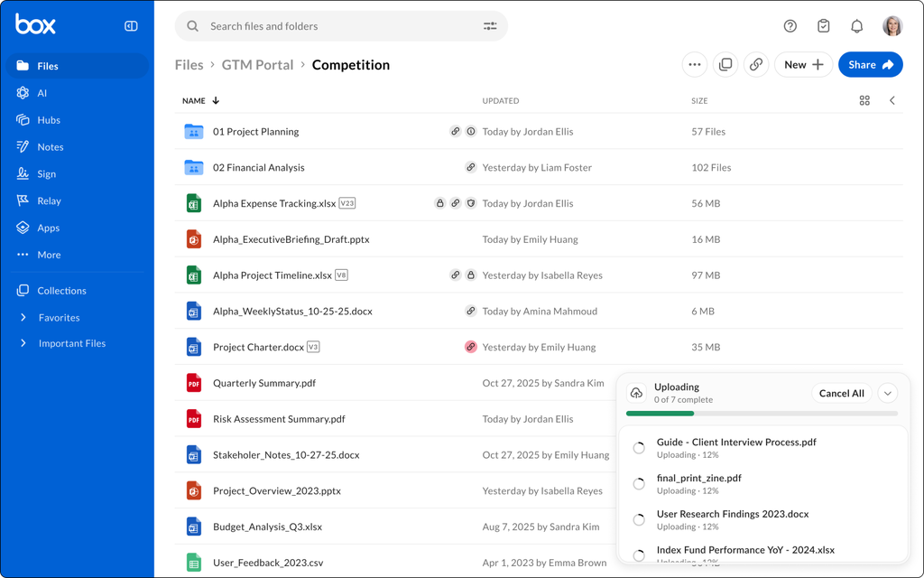Toggle the Name column sort arrow
Viewport: 924px width, 578px height.
click(x=216, y=101)
